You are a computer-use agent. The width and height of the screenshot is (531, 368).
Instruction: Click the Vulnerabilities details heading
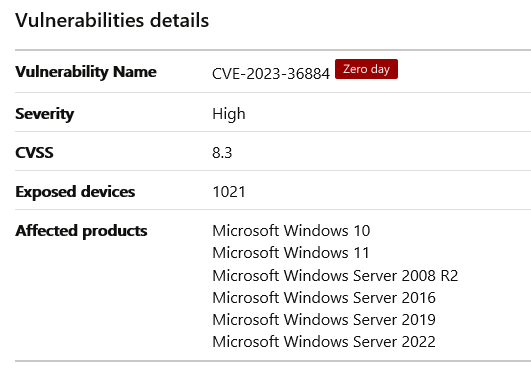(x=112, y=20)
